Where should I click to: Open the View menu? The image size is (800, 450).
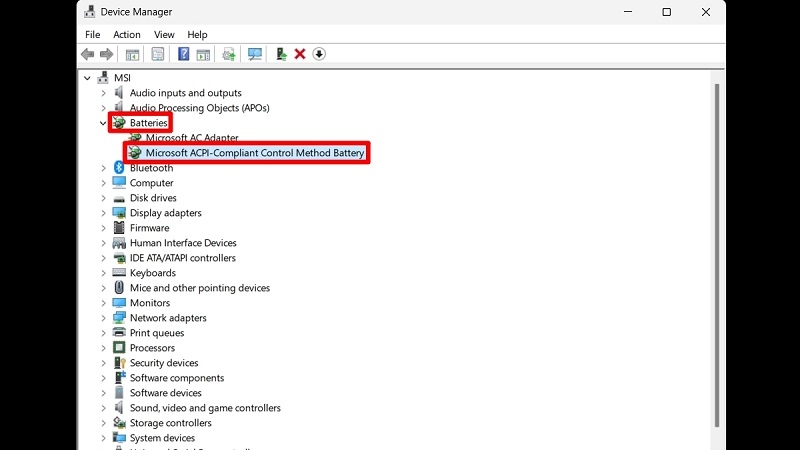pos(164,34)
